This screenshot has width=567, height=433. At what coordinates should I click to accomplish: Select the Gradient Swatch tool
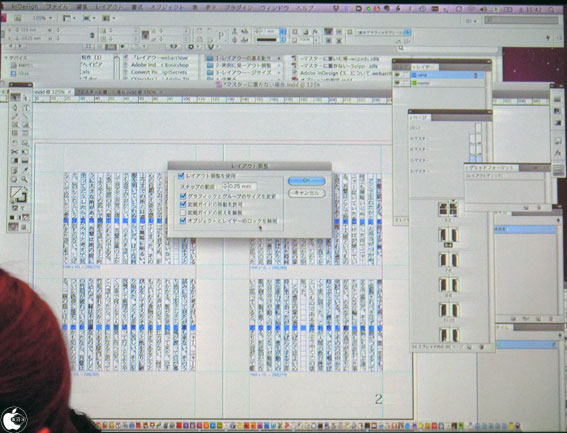[x=15, y=161]
